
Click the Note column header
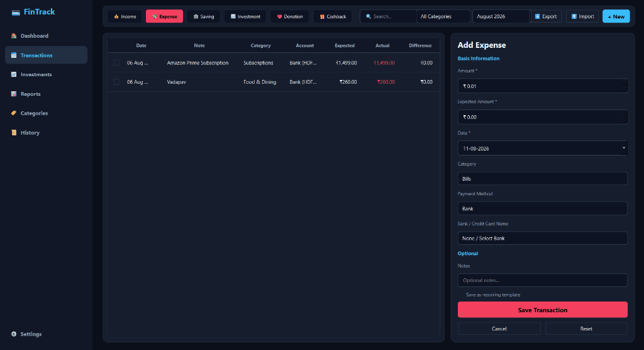[199, 46]
